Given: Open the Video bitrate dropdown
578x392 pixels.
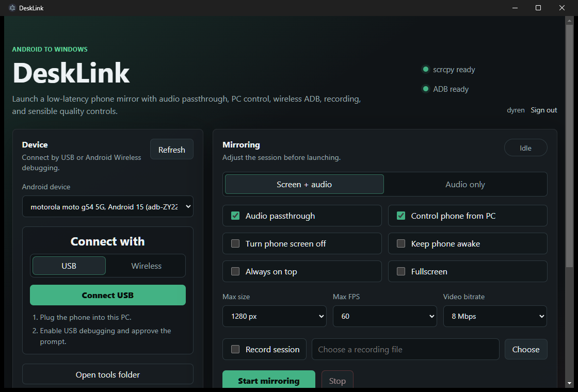Looking at the screenshot, I should pyautogui.click(x=495, y=316).
